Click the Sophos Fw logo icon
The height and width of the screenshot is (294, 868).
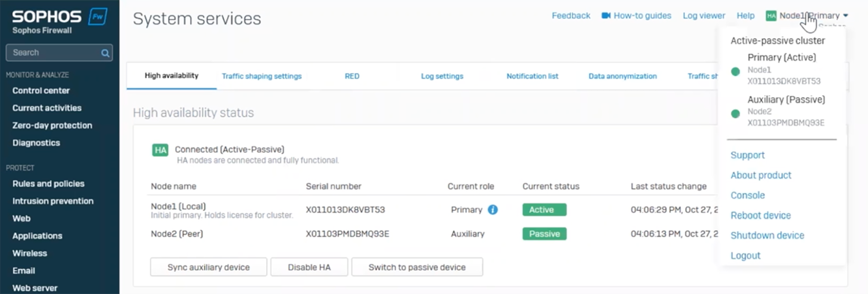tap(97, 17)
